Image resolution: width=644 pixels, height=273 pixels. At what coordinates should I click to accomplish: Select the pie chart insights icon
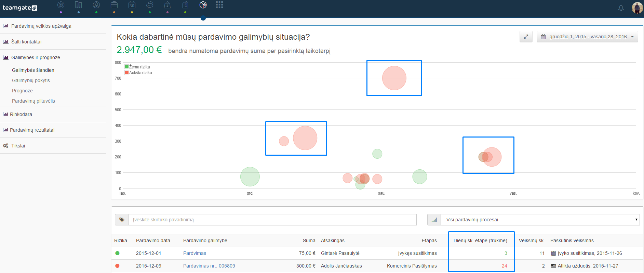pyautogui.click(x=203, y=5)
